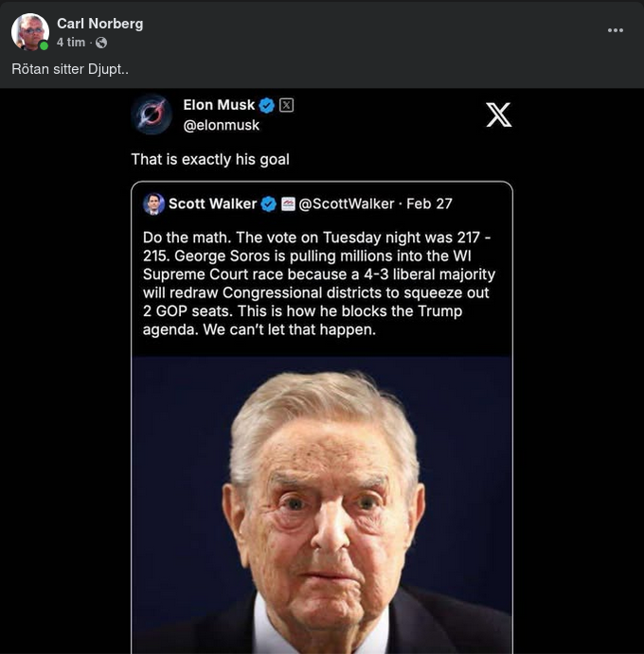The height and width of the screenshot is (654, 644).
Task: Click the Elon Musk display name
Action: tap(219, 105)
